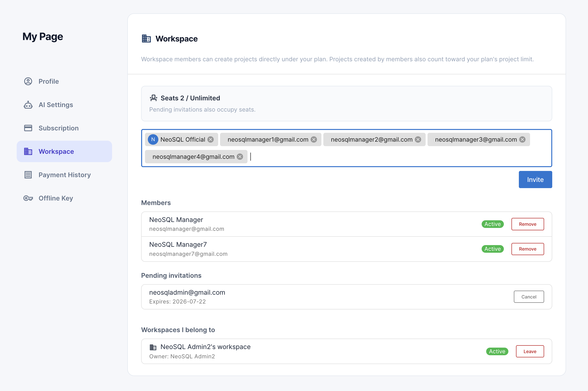
Task: Remove the neosqlmanager1@gmail.com chip
Action: pyautogui.click(x=314, y=139)
